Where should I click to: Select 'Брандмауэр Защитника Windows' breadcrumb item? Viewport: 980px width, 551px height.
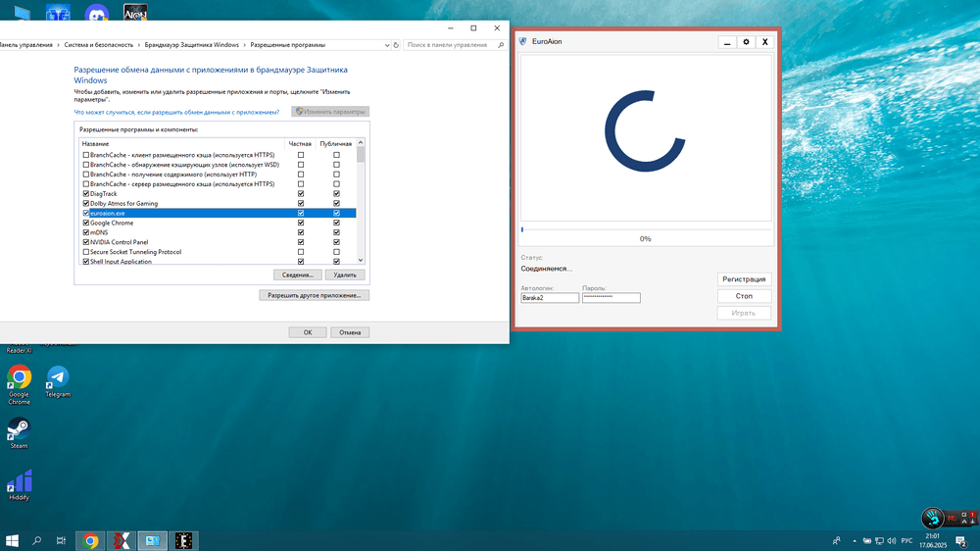[x=192, y=44]
